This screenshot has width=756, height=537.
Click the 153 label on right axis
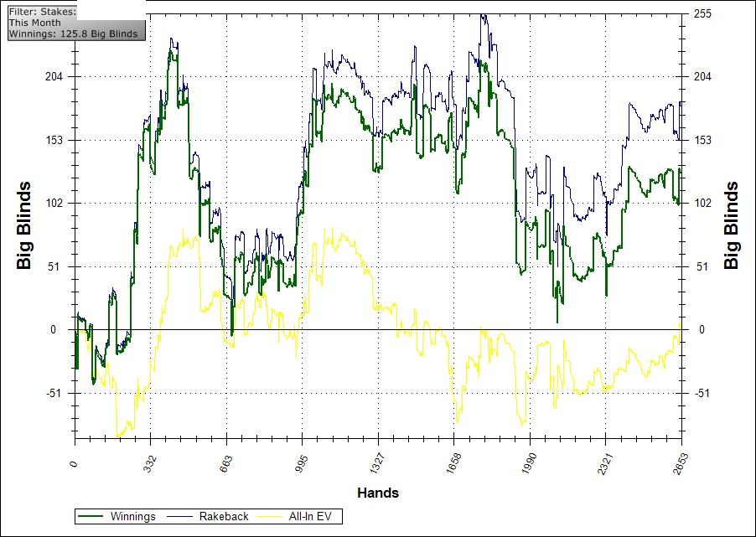[702, 140]
